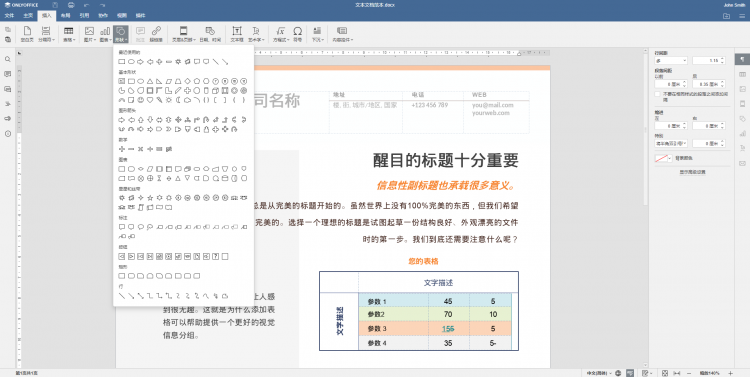This screenshot has height=377, width=750.
Task: Open the special indent type dropdown
Action: point(671,144)
